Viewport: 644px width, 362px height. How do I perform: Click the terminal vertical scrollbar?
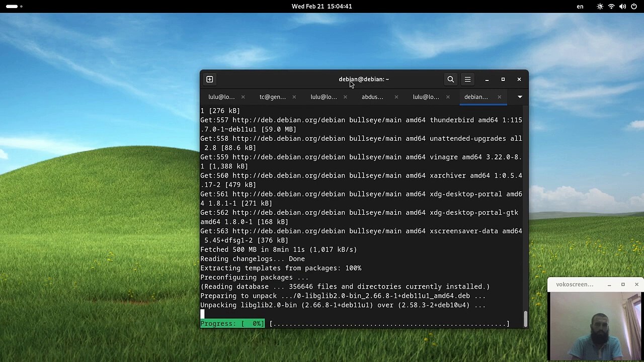526,319
